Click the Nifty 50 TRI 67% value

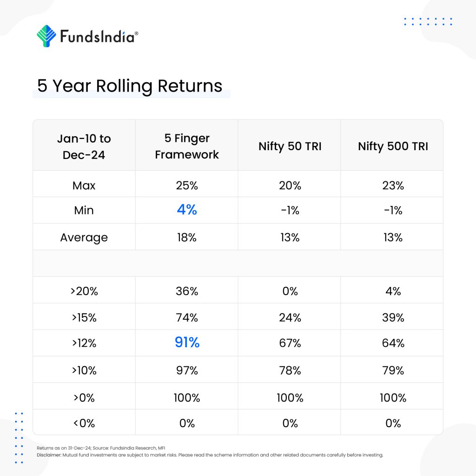290,344
